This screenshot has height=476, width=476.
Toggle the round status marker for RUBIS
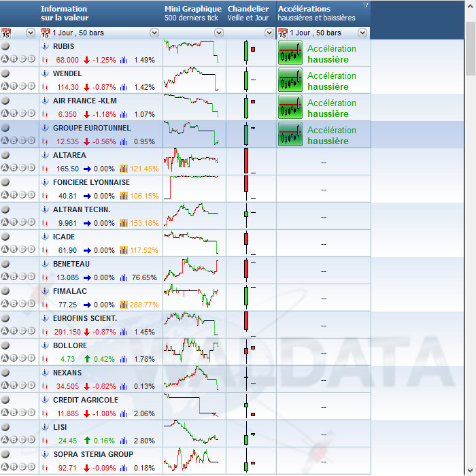pos(5,46)
